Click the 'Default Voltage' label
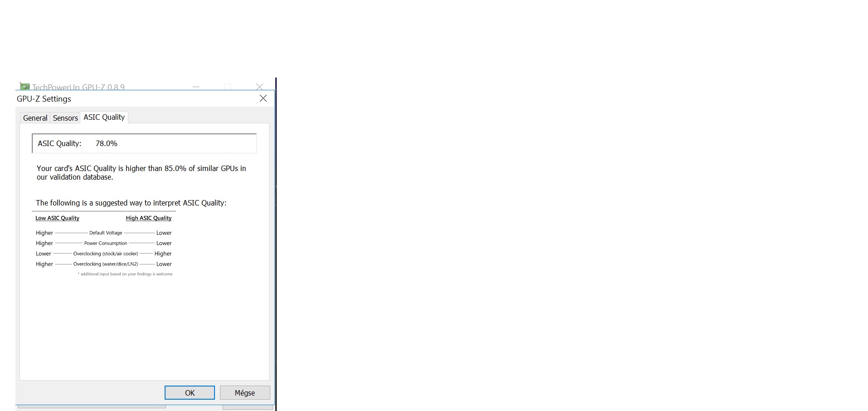The width and height of the screenshot is (868, 411). click(x=106, y=233)
